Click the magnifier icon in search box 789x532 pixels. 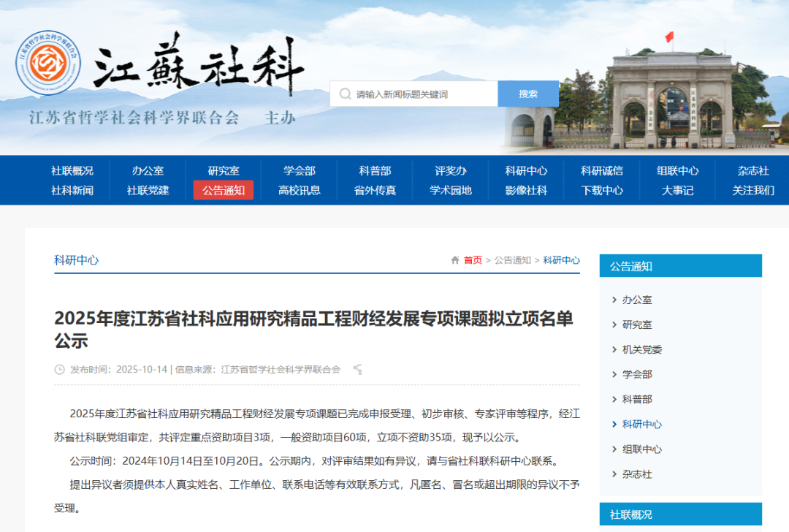[345, 94]
